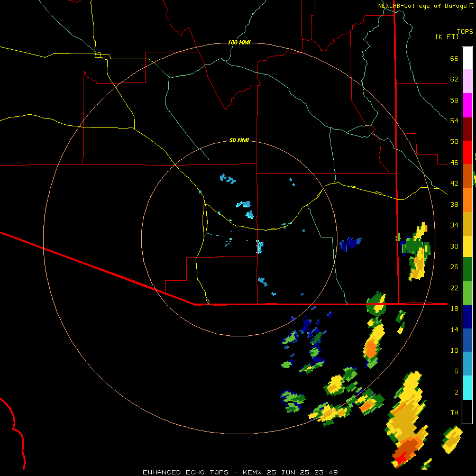Click the "KEMX" radar site identifier

click(253, 472)
